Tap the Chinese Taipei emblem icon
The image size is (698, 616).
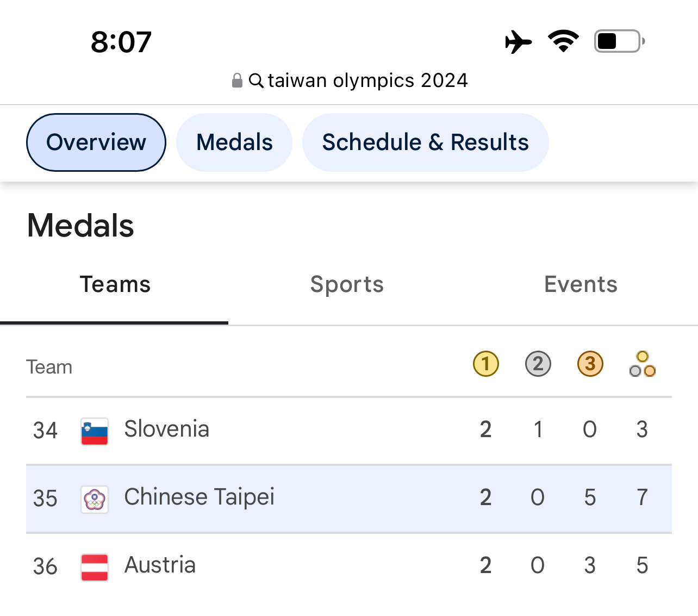click(95, 499)
